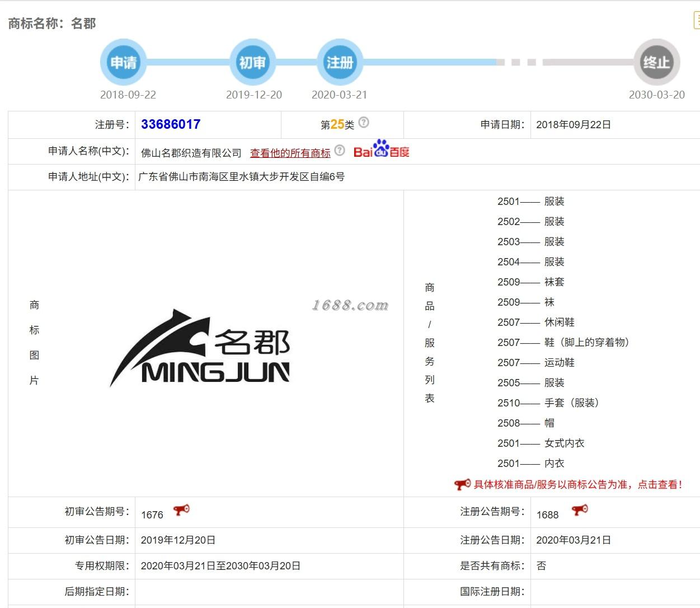The width and height of the screenshot is (700, 608).
Task: Open 具体核准商品/服务以商标公告为准 notice link
Action: (578, 485)
